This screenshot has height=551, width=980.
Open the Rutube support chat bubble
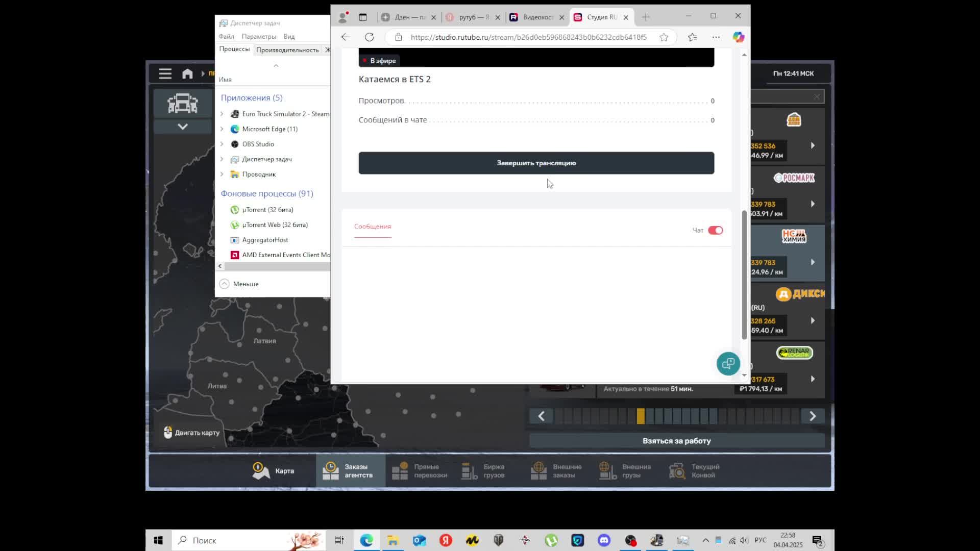728,364
